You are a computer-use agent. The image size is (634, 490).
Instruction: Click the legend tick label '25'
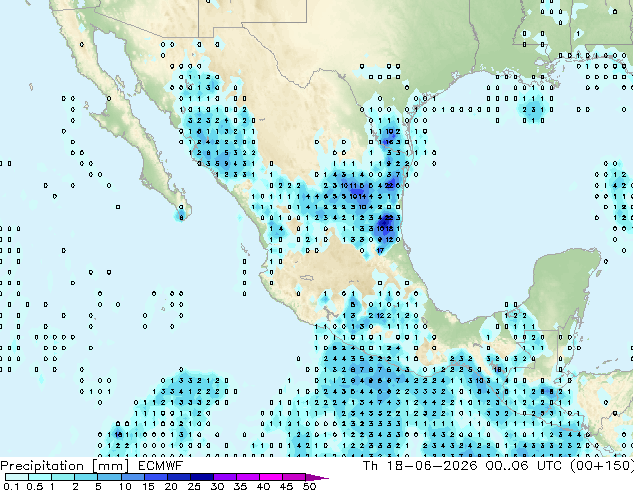click(194, 486)
